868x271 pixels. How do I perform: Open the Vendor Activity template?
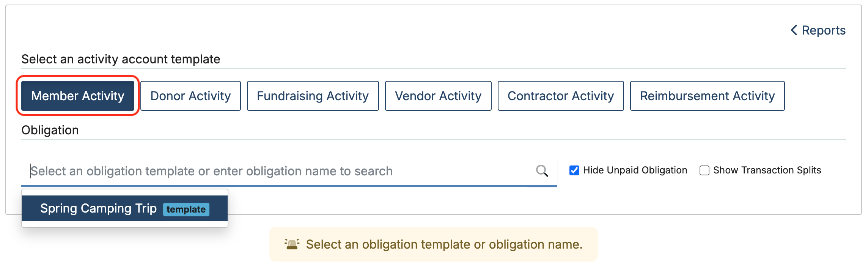[438, 96]
